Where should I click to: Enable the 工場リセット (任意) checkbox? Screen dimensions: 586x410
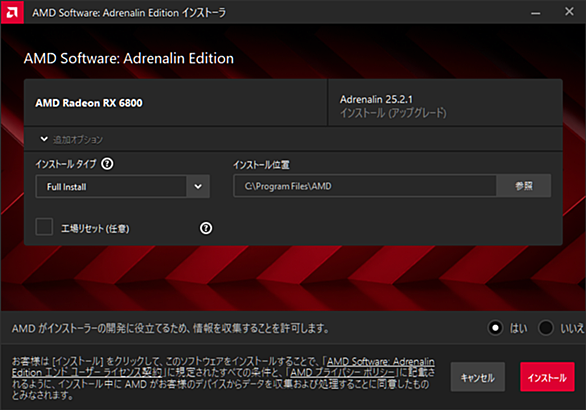point(44,227)
